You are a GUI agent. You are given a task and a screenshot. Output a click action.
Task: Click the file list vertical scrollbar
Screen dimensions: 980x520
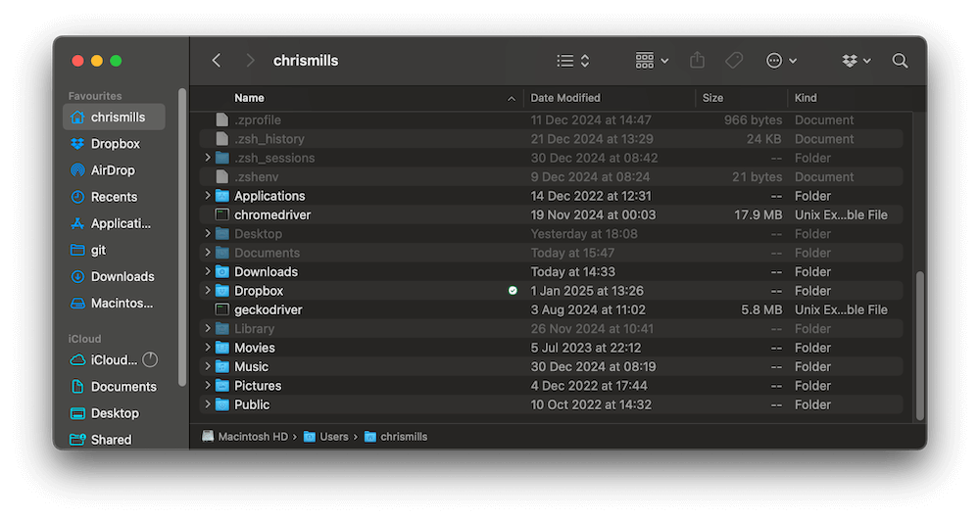[918, 343]
